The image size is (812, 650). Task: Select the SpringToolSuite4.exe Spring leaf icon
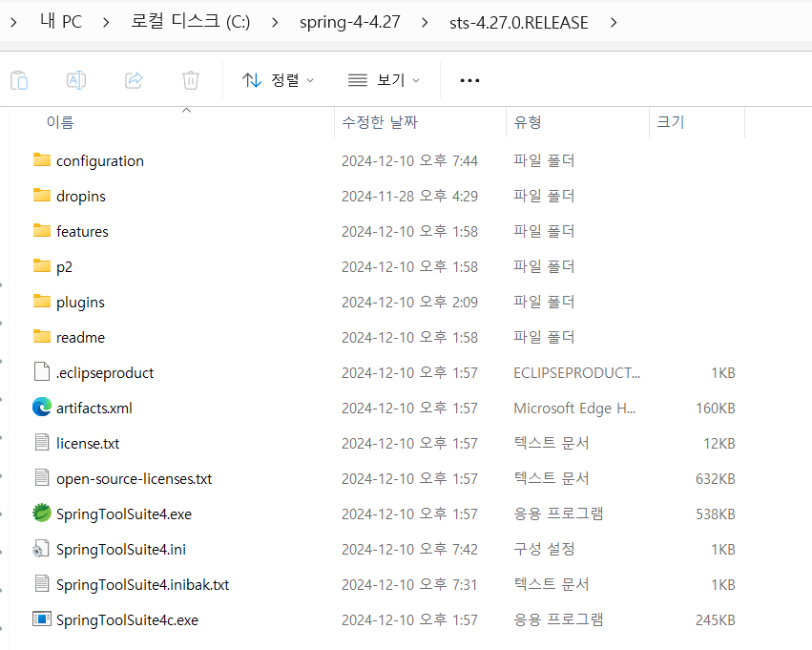[41, 513]
